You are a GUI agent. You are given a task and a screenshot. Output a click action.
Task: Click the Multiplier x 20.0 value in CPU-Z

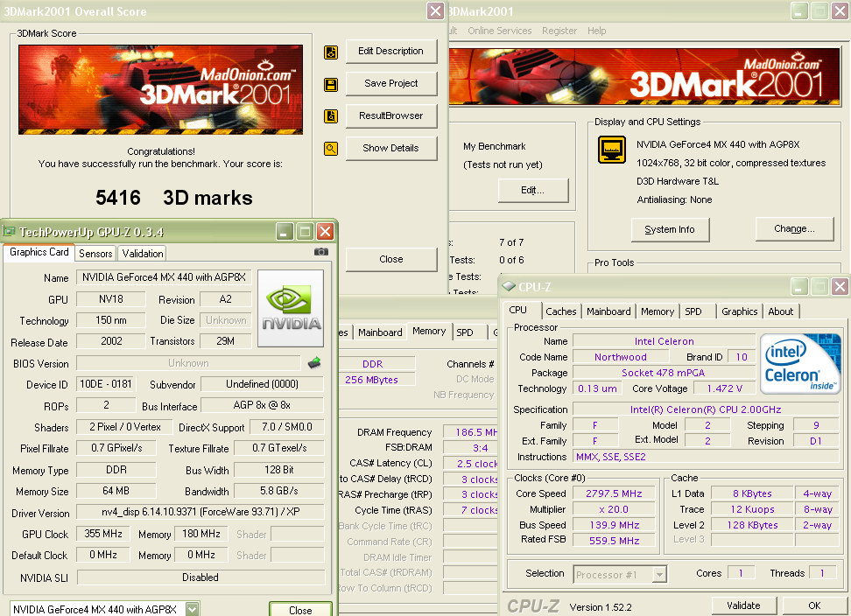[614, 509]
